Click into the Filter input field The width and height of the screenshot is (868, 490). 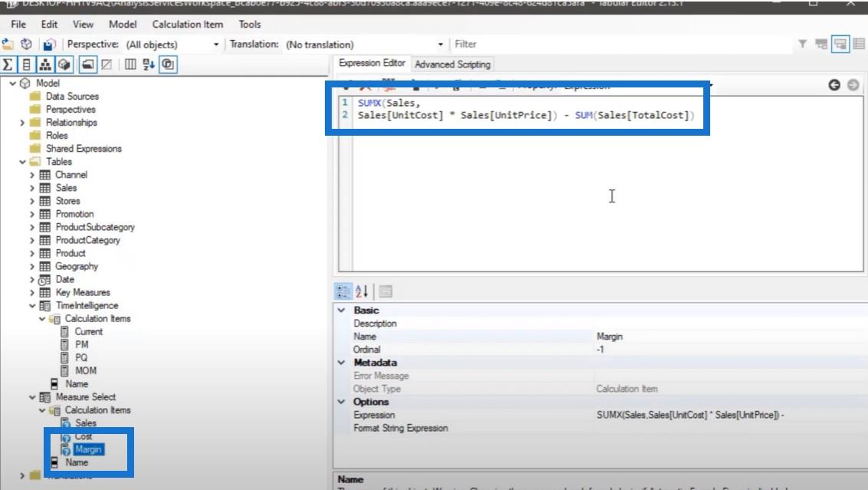(x=621, y=44)
